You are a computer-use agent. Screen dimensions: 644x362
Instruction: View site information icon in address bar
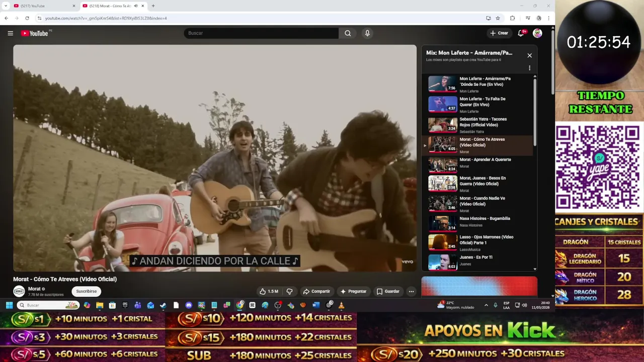coord(39,18)
